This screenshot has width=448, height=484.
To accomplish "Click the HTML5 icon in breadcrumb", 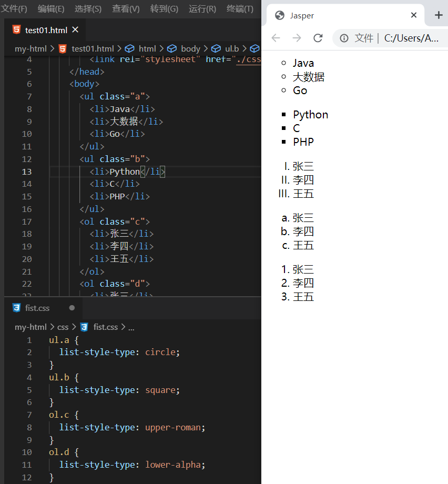I will pyautogui.click(x=63, y=49).
